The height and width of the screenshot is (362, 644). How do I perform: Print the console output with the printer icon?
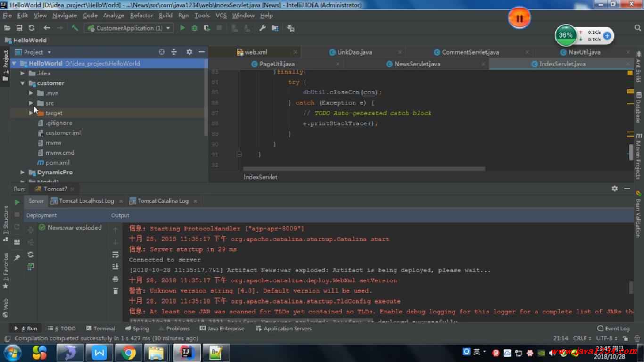tap(116, 279)
